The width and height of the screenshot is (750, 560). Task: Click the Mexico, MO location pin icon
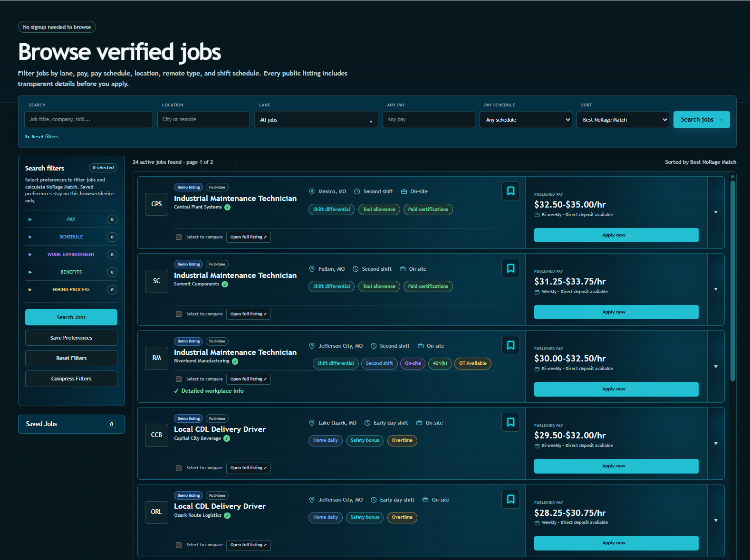pyautogui.click(x=312, y=191)
